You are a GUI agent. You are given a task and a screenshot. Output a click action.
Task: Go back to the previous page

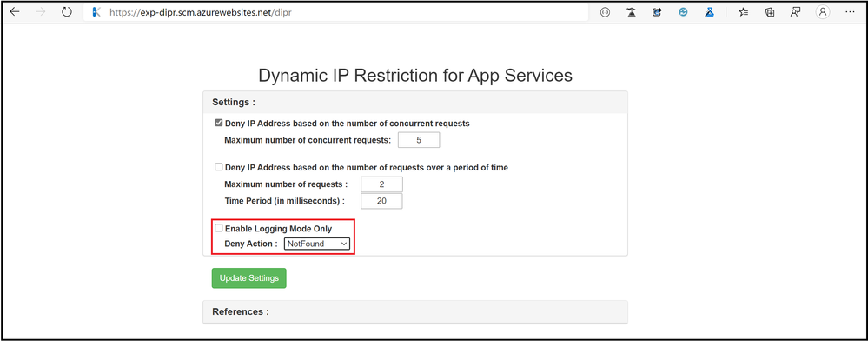15,12
